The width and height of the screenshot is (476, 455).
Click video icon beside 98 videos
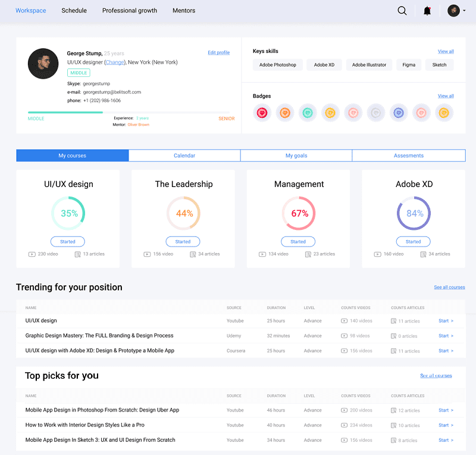click(x=344, y=335)
